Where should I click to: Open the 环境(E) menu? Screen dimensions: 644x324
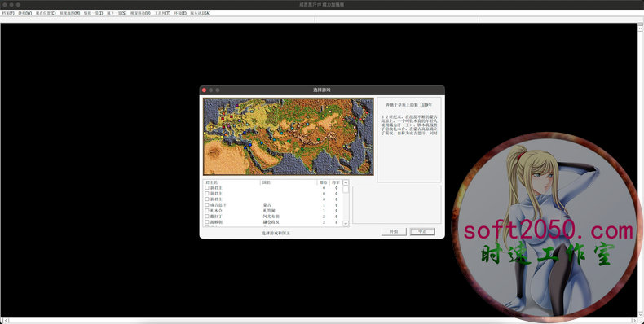pos(180,13)
